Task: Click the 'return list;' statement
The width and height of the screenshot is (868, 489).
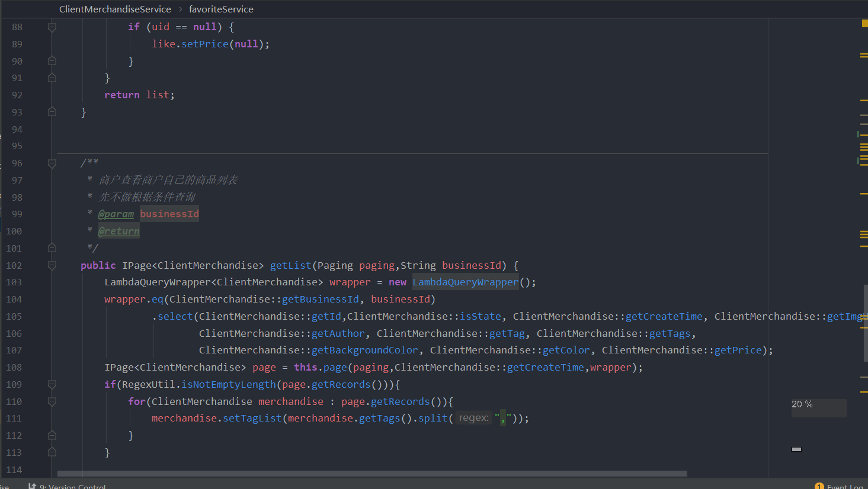Action: click(x=140, y=95)
